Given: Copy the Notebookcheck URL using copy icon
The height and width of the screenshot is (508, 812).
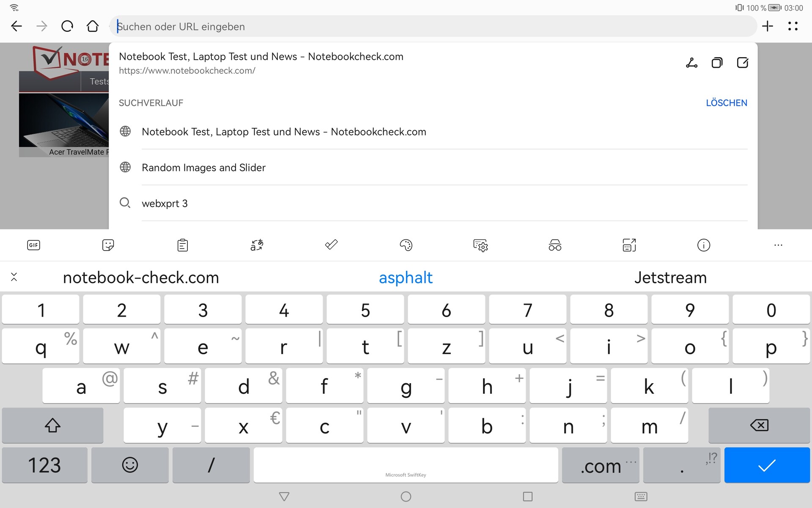Looking at the screenshot, I should click(717, 63).
